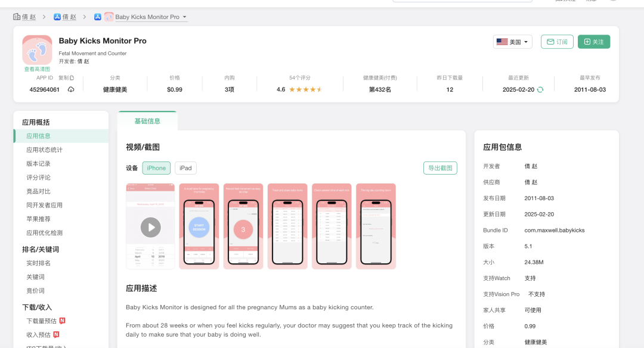644x348 pixels.
Task: Click the 54个评分 ratings label
Action: click(x=300, y=77)
